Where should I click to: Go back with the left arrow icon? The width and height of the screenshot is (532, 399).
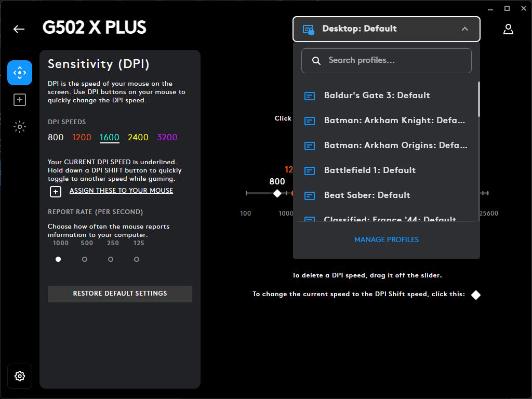(19, 29)
